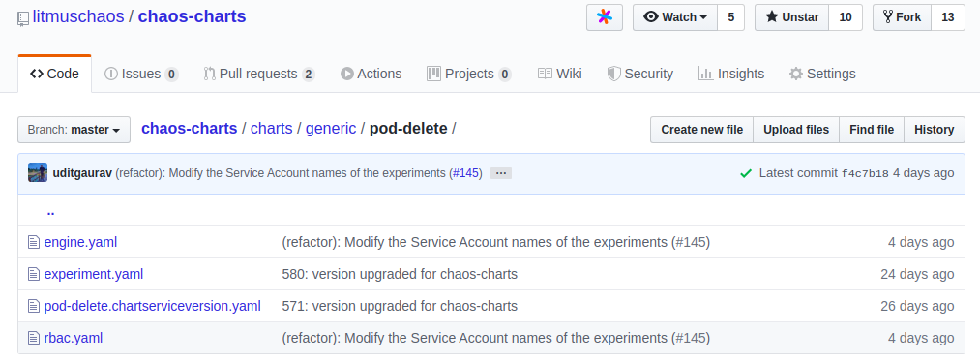Click the repository book icon beside litmuschaos
This screenshot has height=360, width=980.
tap(23, 18)
